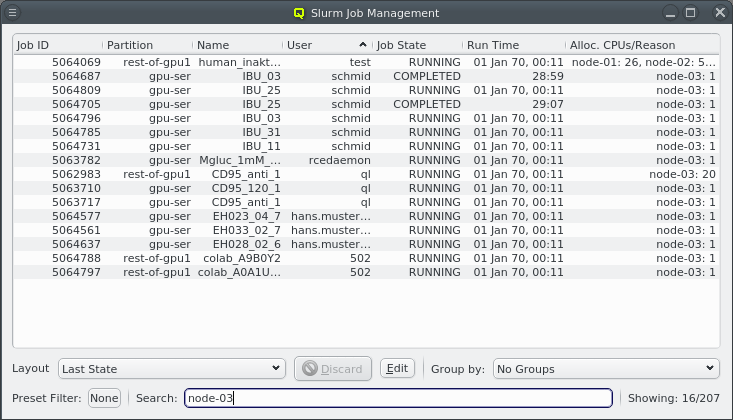This screenshot has width=733, height=420.
Task: Click the Mgluc_1mM_… name cell
Action: [x=240, y=160]
